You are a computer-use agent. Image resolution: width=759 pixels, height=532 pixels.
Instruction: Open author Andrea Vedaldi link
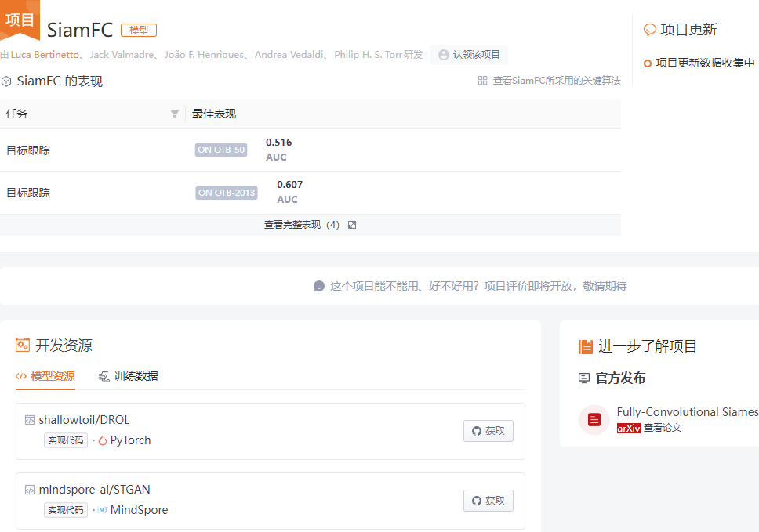[x=289, y=55]
